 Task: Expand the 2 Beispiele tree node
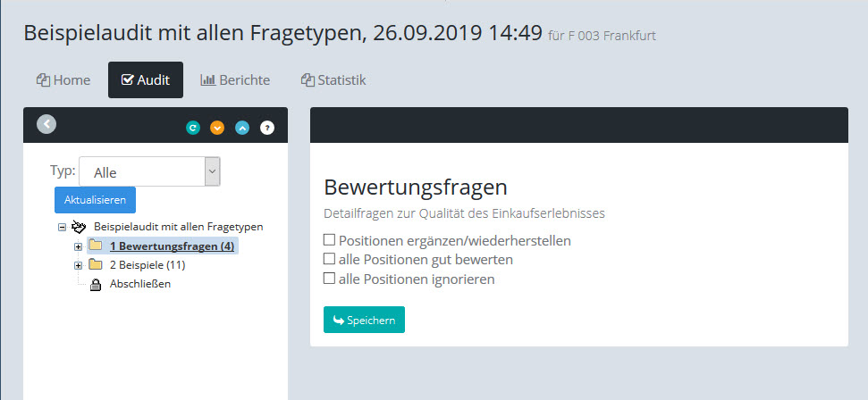point(78,265)
